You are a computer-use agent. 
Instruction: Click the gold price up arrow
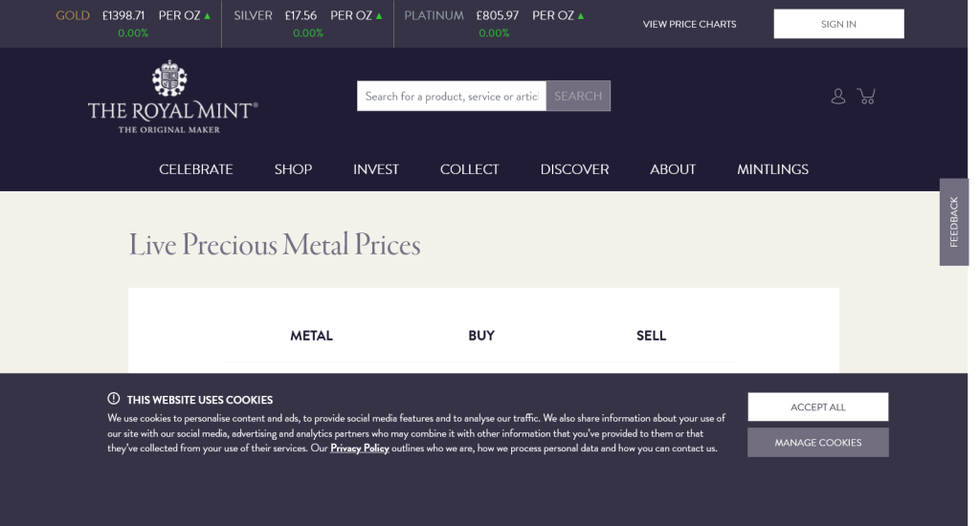208,16
